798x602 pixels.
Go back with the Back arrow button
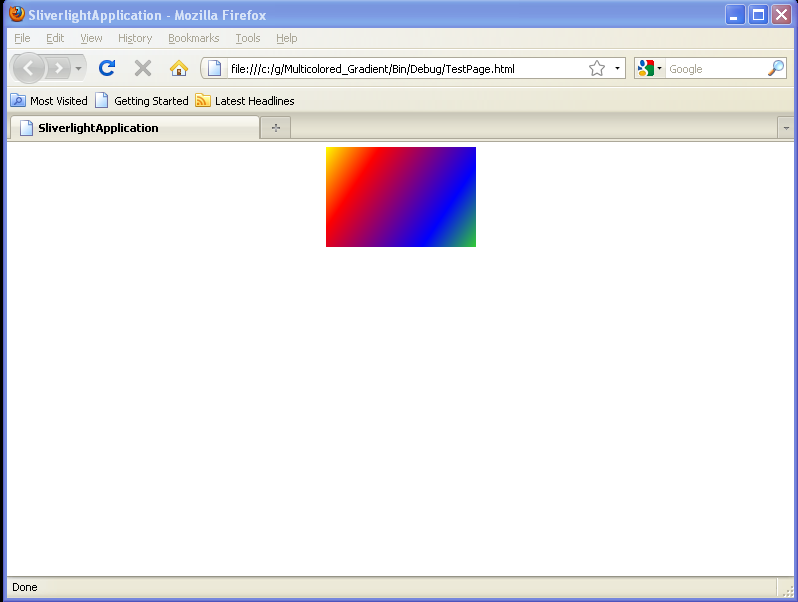coord(28,68)
